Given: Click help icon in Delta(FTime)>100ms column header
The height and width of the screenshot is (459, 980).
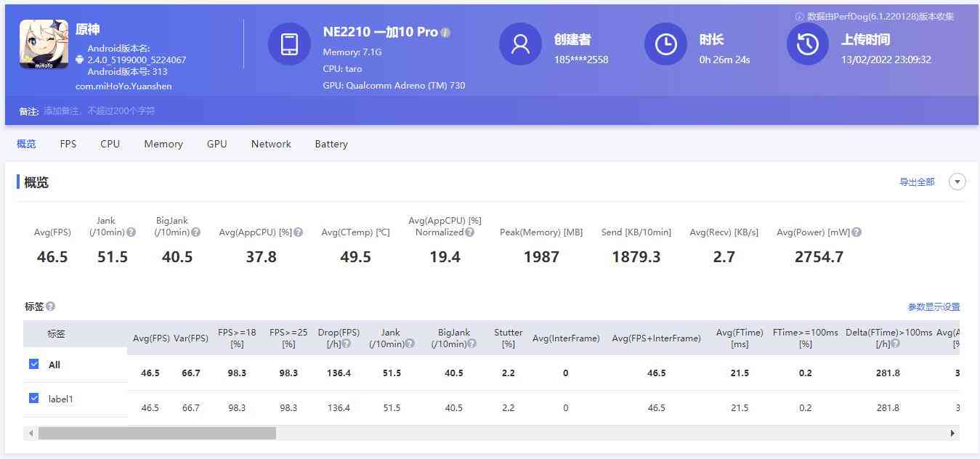Looking at the screenshot, I should [896, 344].
